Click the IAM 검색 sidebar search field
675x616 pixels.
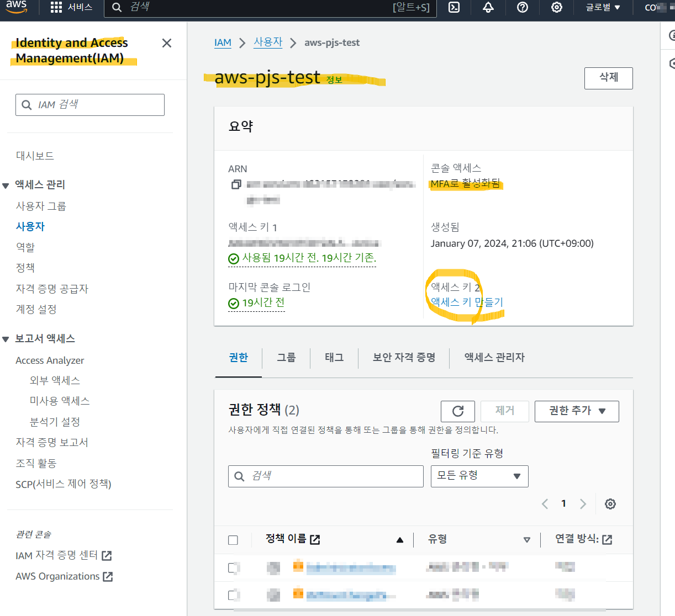click(x=90, y=105)
